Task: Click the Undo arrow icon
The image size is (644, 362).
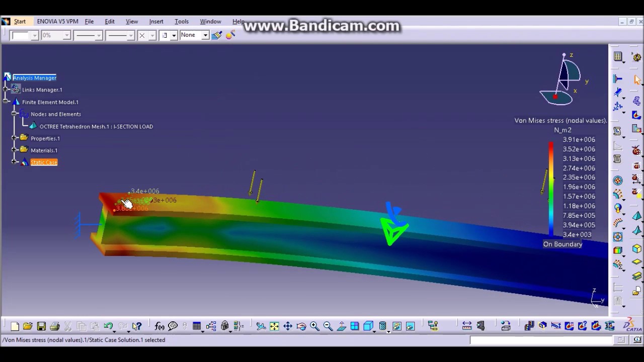Action: (x=108, y=326)
